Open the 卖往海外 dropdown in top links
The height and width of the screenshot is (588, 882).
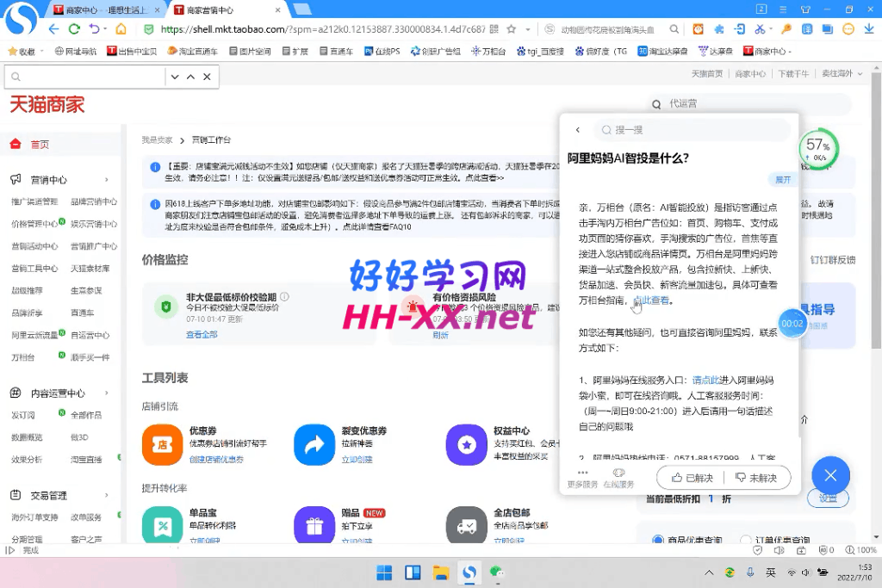click(842, 74)
